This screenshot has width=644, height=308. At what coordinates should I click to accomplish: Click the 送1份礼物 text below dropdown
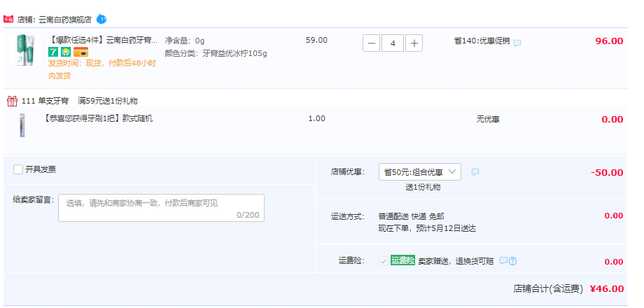coord(423,188)
